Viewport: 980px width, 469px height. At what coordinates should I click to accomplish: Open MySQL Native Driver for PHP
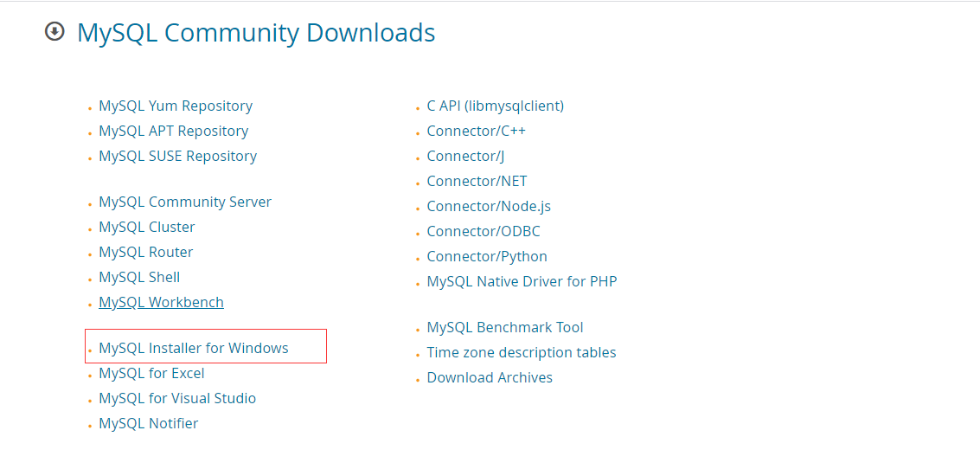(x=522, y=281)
